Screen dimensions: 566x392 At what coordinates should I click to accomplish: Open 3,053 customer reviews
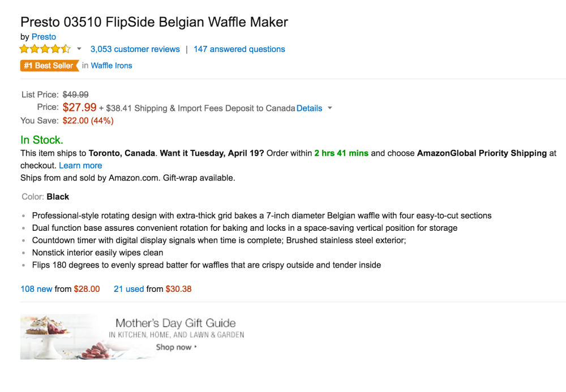tap(135, 49)
